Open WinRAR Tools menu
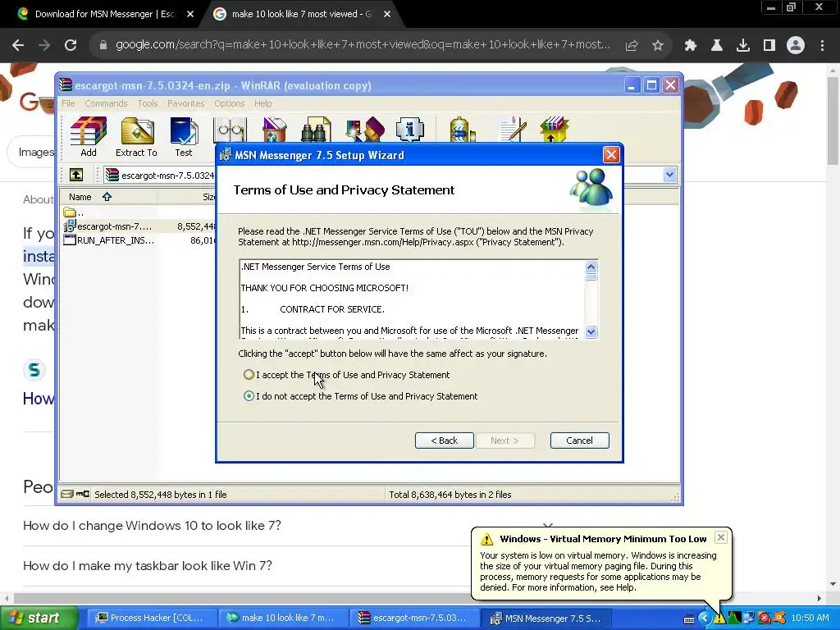The height and width of the screenshot is (630, 840). (x=148, y=103)
